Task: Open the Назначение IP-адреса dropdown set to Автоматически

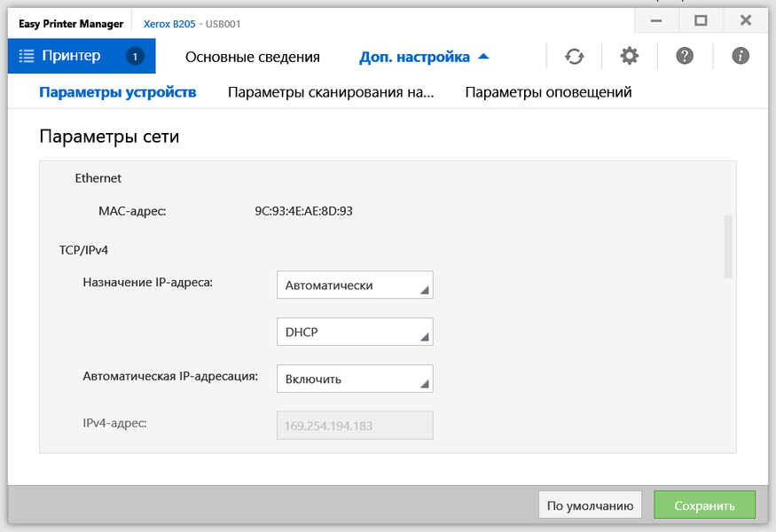Action: coord(355,285)
